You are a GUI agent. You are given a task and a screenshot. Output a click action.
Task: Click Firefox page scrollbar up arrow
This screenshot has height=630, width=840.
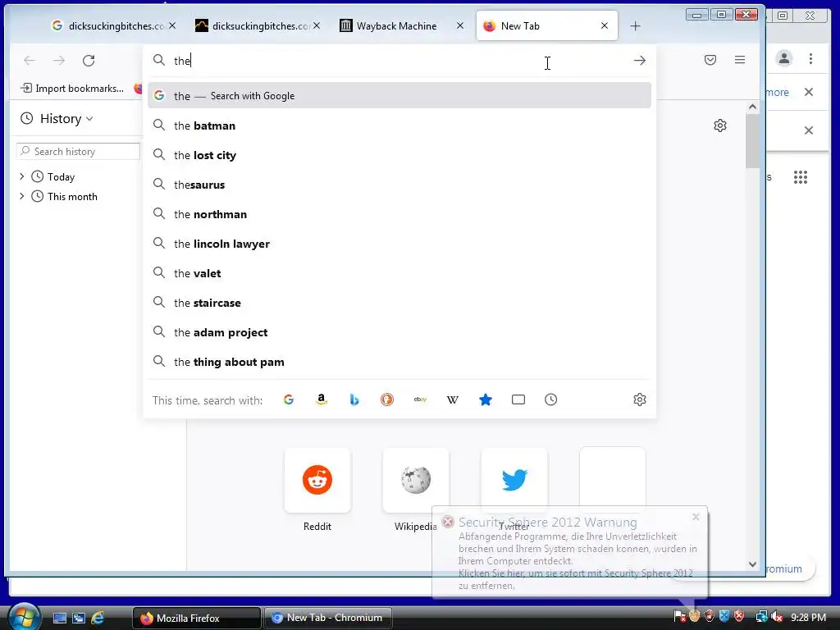[752, 107]
